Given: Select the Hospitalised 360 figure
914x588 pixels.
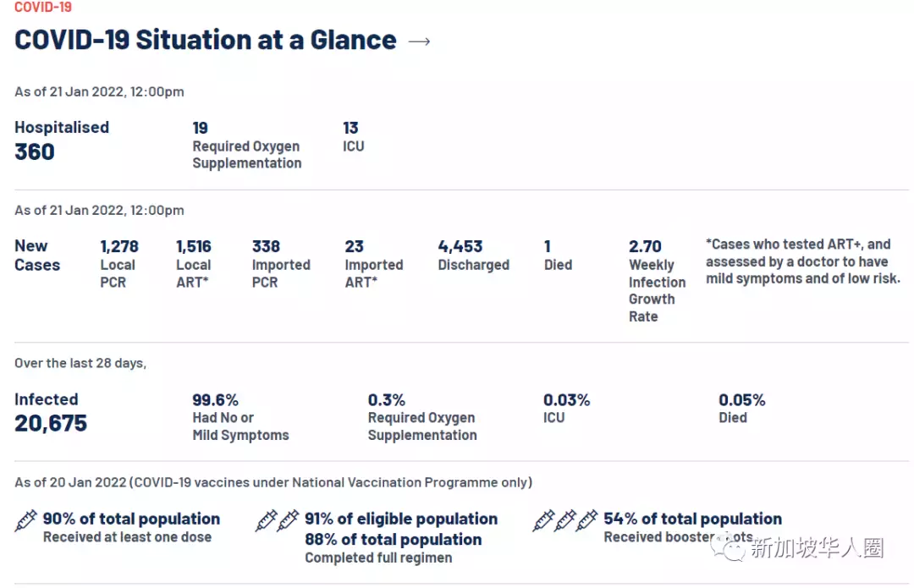Looking at the screenshot, I should coord(35,152).
